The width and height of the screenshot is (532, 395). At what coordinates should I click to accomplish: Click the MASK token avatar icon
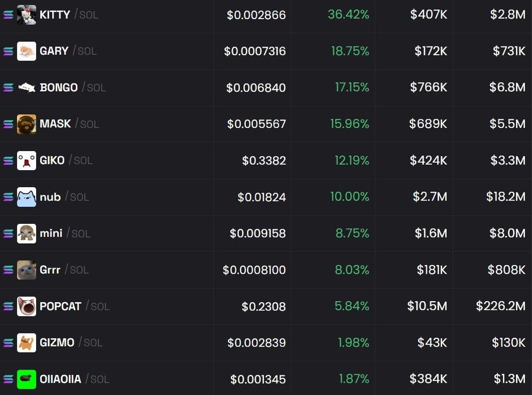(x=26, y=124)
